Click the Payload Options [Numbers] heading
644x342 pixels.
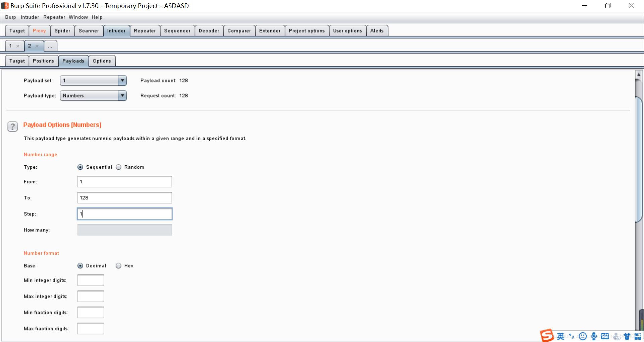[x=62, y=125]
